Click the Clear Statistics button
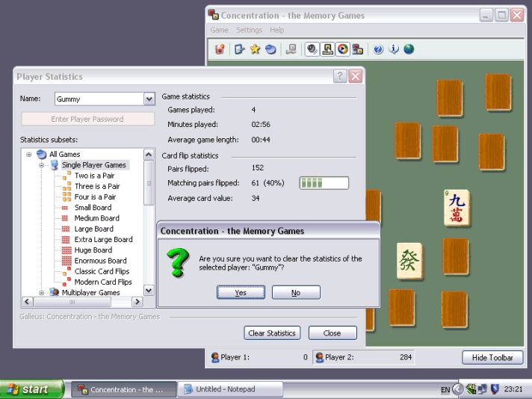Screen dimensions: 532x399 (272, 333)
